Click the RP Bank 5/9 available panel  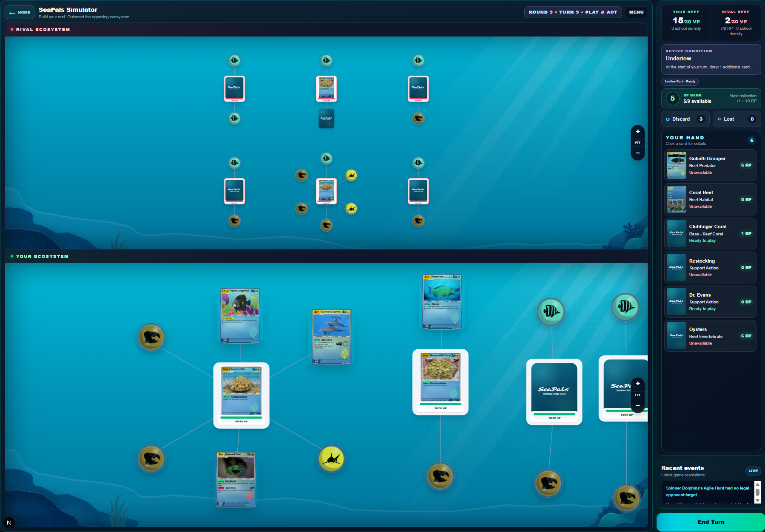pyautogui.click(x=711, y=99)
